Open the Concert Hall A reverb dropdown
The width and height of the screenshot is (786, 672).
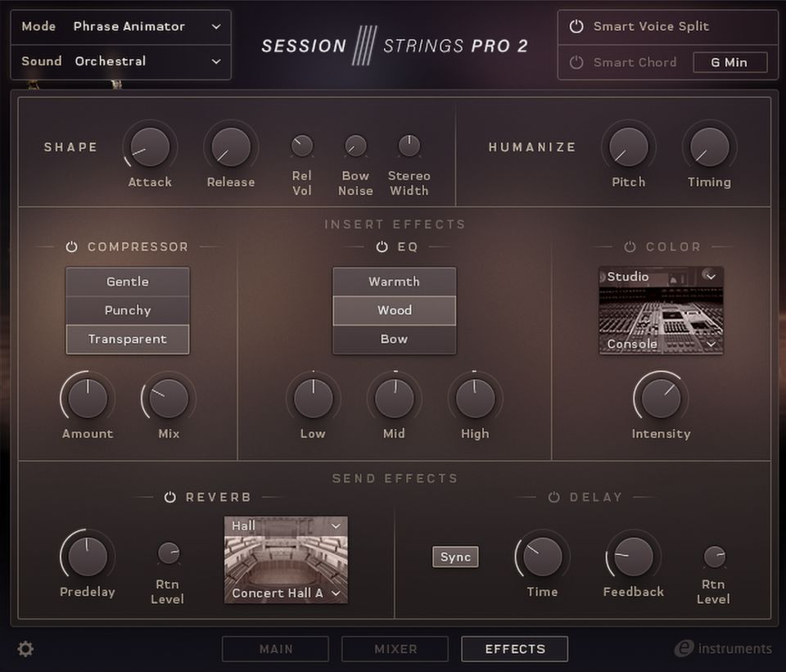click(286, 593)
